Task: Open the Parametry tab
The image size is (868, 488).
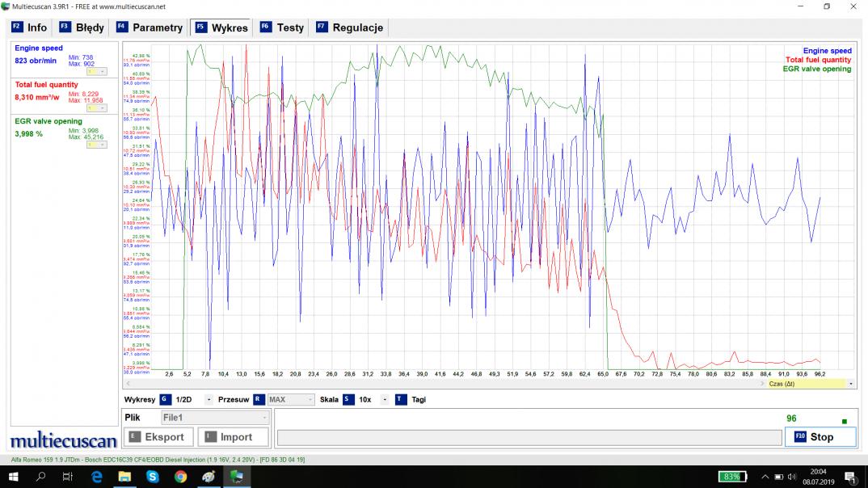Action: (150, 27)
